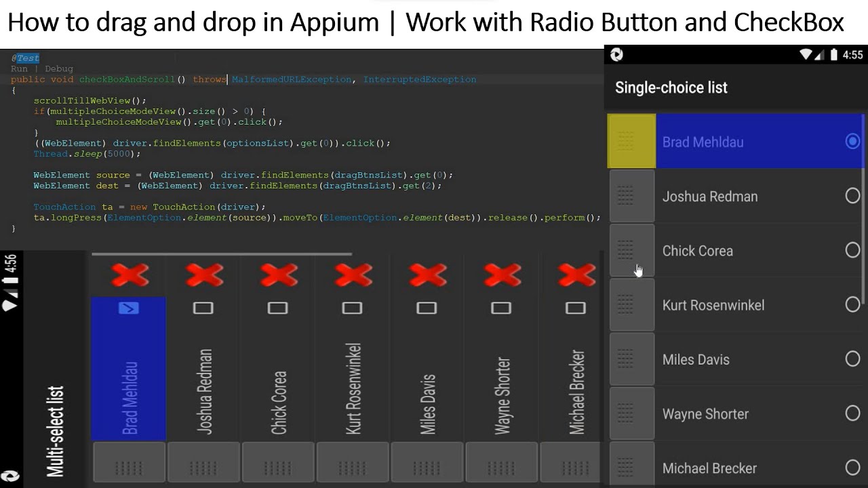The height and width of the screenshot is (488, 868).
Task: Check the Joshua Redman checkbox in multi-select list
Action: coord(203,308)
